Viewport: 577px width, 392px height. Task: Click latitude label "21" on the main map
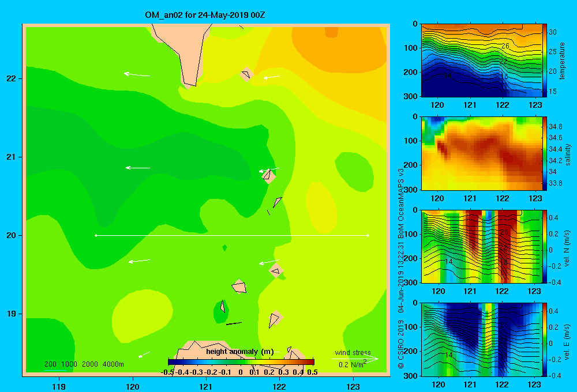[x=12, y=157]
